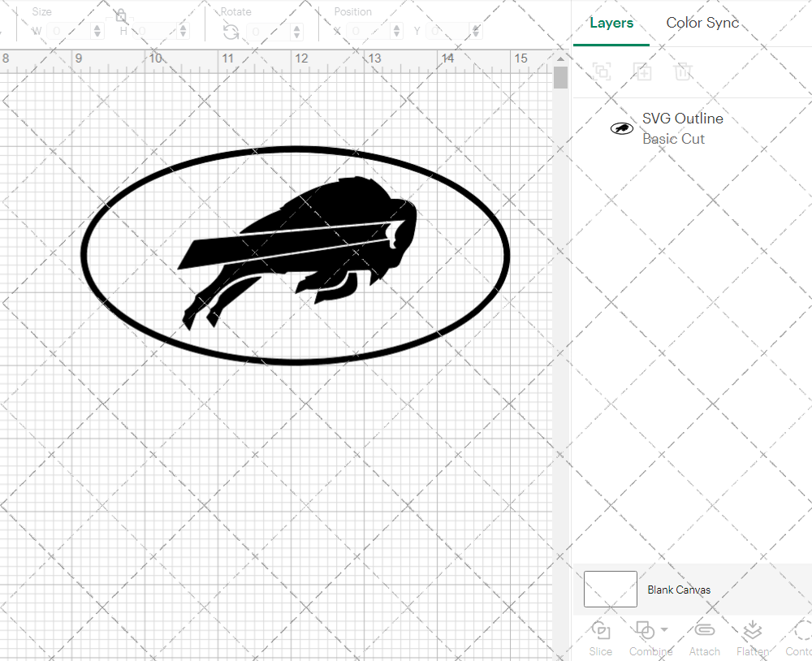Open the Layers tab
Image resolution: width=812 pixels, height=661 pixels.
click(x=611, y=23)
